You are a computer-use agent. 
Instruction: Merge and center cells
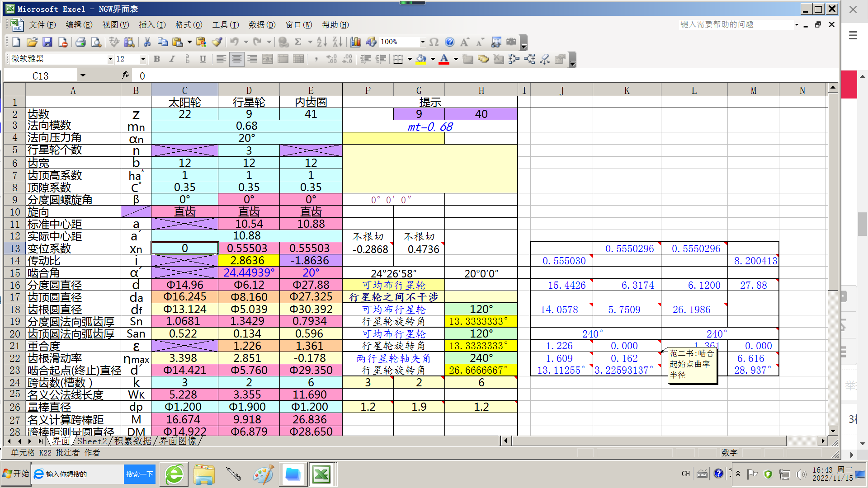(267, 59)
